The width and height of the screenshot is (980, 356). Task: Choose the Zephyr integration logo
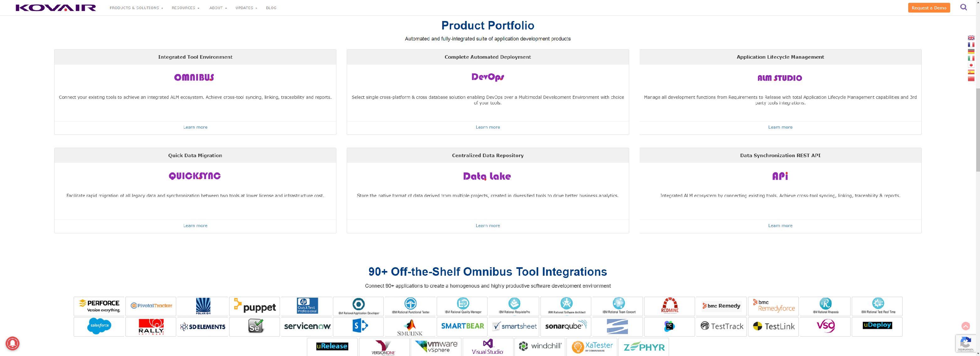point(644,347)
